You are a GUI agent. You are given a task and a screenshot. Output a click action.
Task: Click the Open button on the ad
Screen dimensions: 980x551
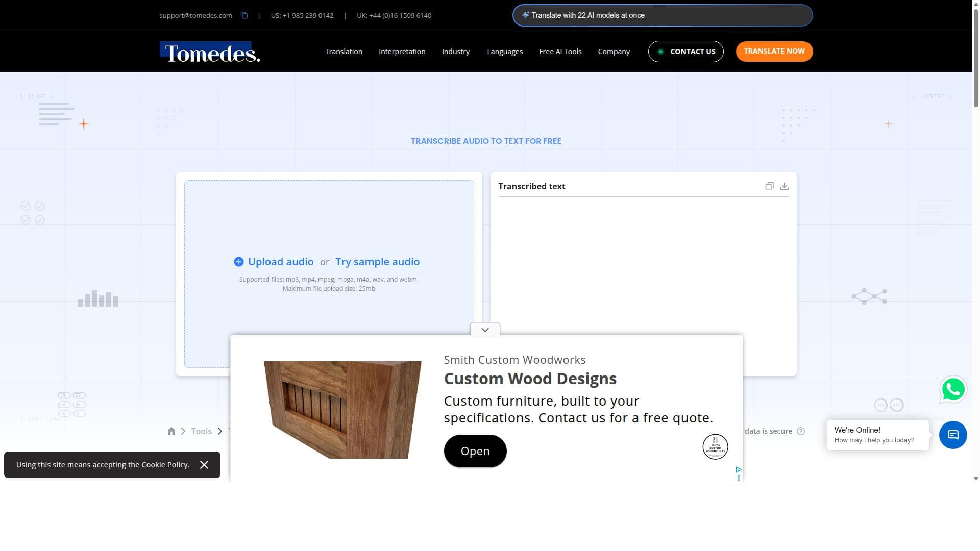click(x=475, y=451)
